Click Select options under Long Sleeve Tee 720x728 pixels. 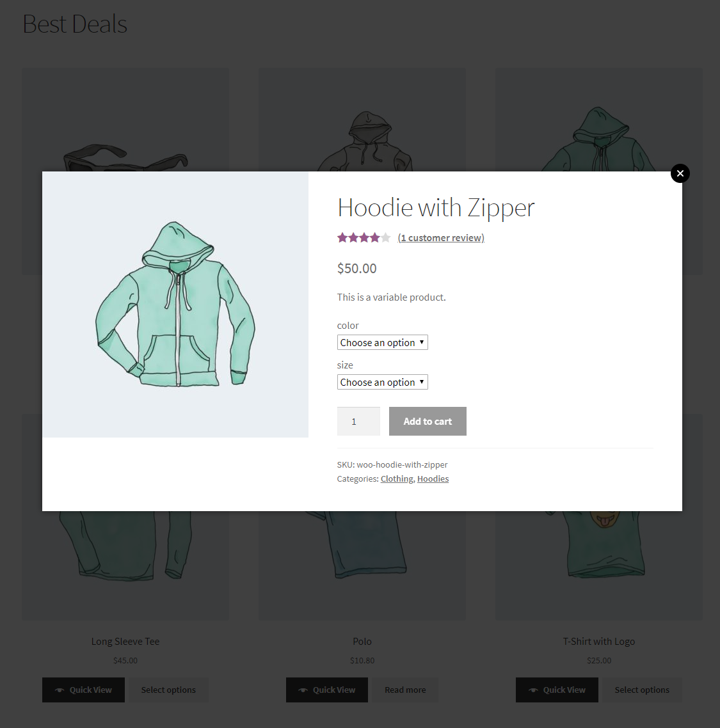pyautogui.click(x=168, y=690)
